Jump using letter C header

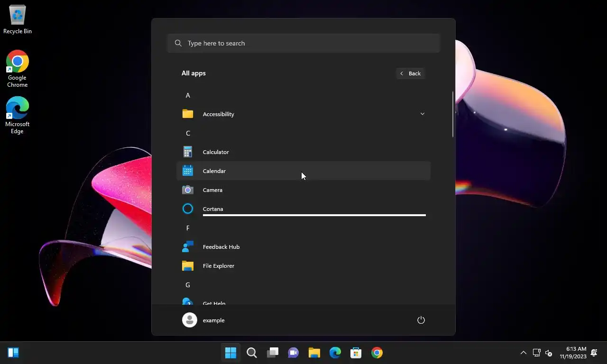point(188,133)
